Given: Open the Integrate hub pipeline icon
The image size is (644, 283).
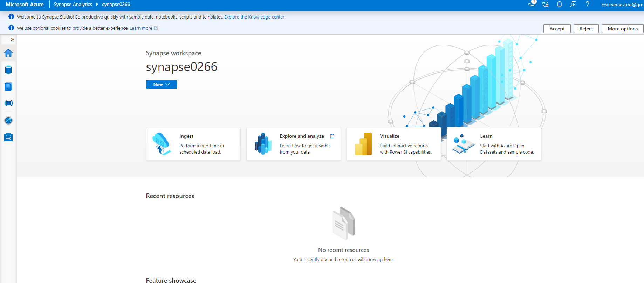Looking at the screenshot, I should coord(8,103).
